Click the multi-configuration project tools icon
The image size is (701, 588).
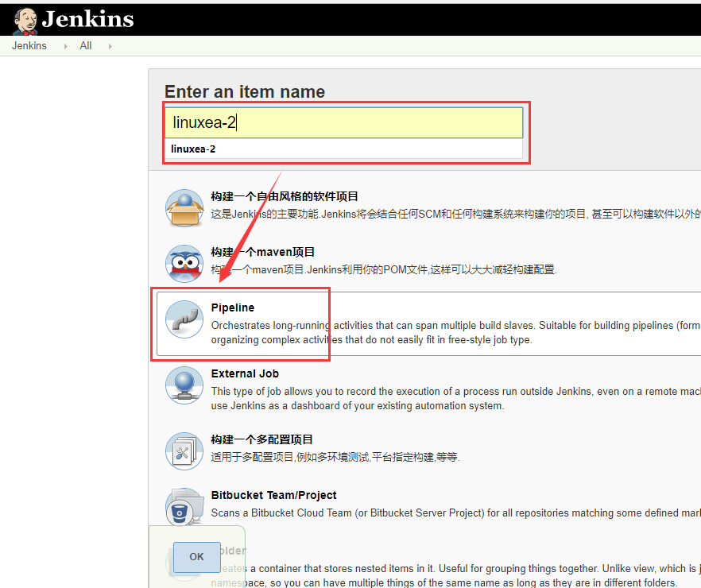coord(184,451)
